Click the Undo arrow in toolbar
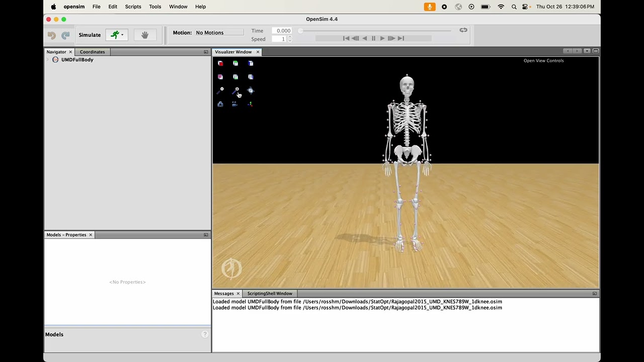 tap(52, 35)
